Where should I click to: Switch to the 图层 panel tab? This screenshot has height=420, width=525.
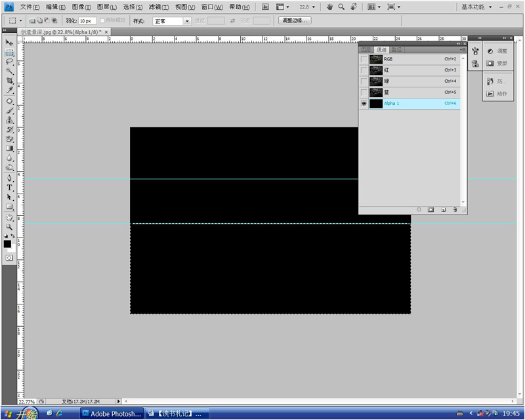click(366, 50)
